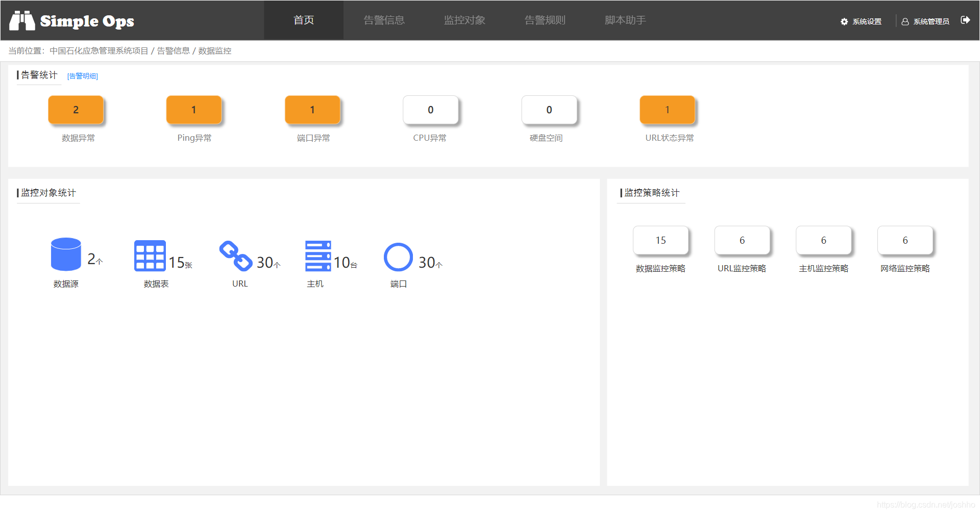The width and height of the screenshot is (980, 514).
Task: Click the URL状态异常 alert count
Action: pyautogui.click(x=667, y=110)
